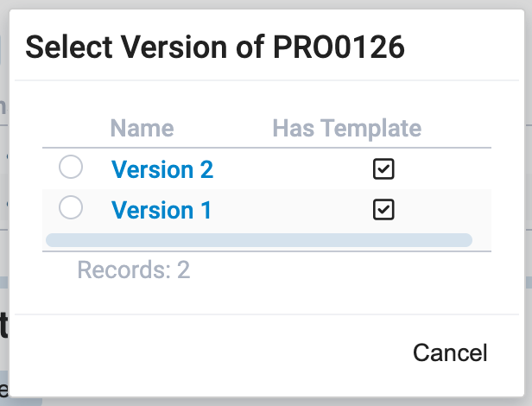The image size is (532, 406).
Task: Select the Version 1 radio button
Action: point(71,208)
